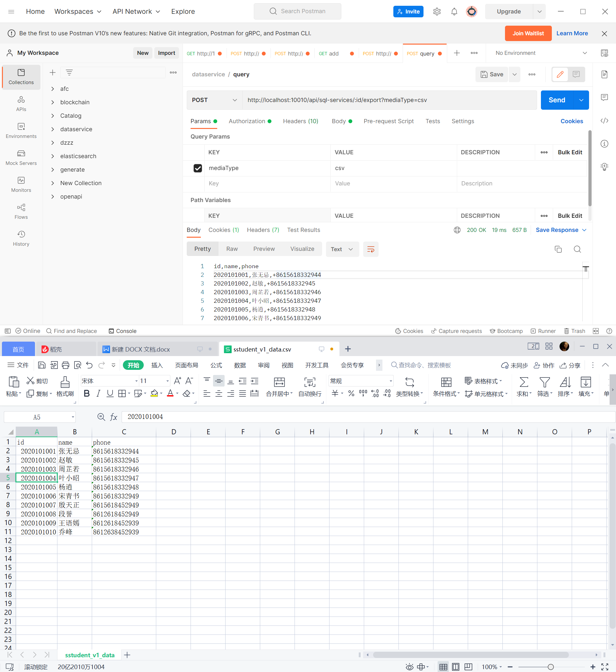
Task: Open the Mock Servers sidebar panel
Action: (21, 158)
